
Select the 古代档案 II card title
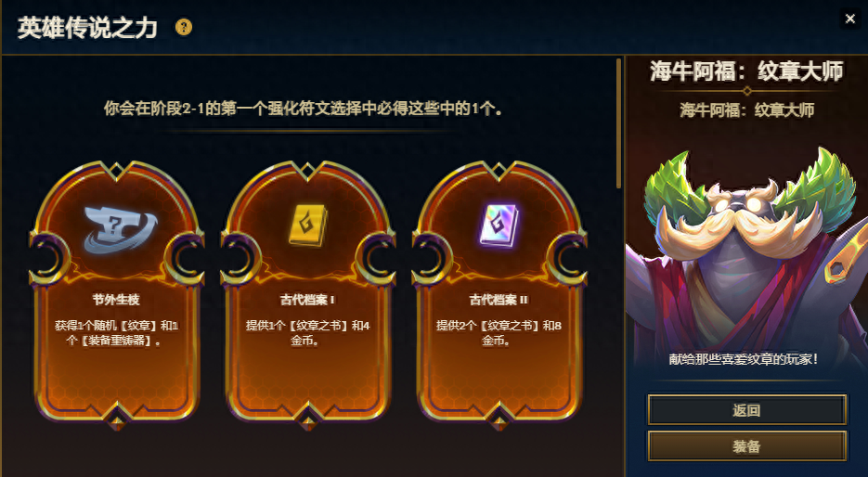point(499,300)
